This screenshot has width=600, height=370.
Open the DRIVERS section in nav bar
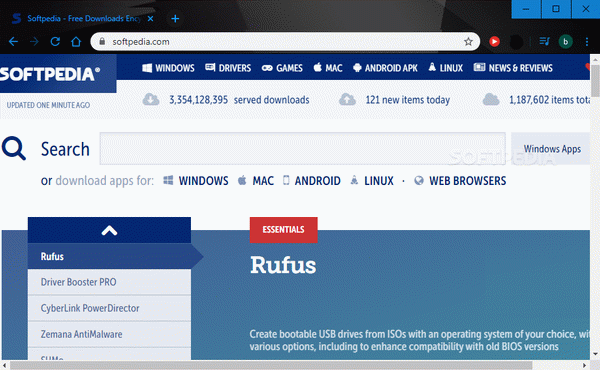coord(228,68)
